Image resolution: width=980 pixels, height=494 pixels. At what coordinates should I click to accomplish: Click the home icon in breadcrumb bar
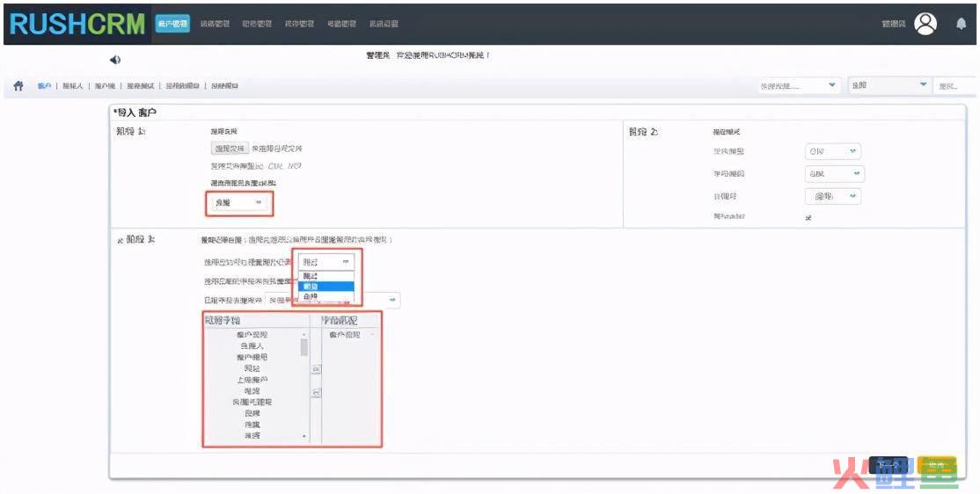pyautogui.click(x=18, y=85)
